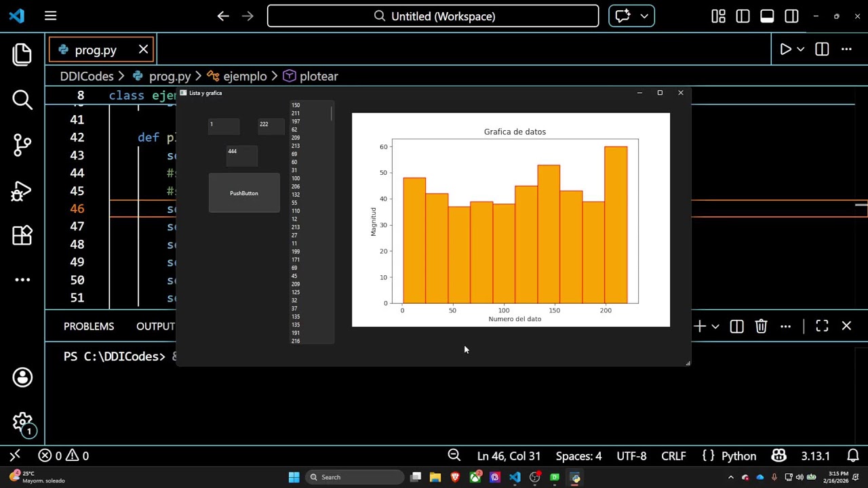
Task: Open File Explorer from the taskbar
Action: [x=435, y=477]
